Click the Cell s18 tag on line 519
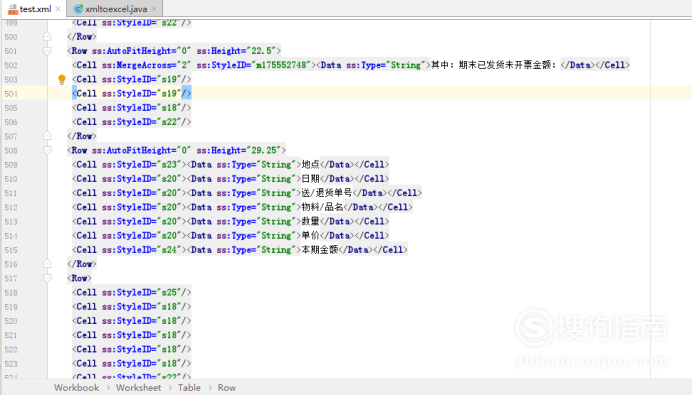The height and width of the screenshot is (395, 692). tap(132, 306)
